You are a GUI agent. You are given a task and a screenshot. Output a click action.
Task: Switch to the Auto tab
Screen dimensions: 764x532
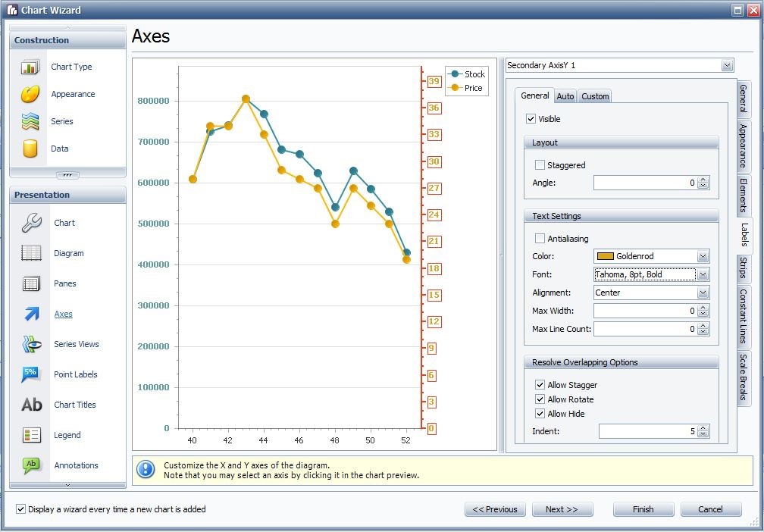[x=565, y=96]
